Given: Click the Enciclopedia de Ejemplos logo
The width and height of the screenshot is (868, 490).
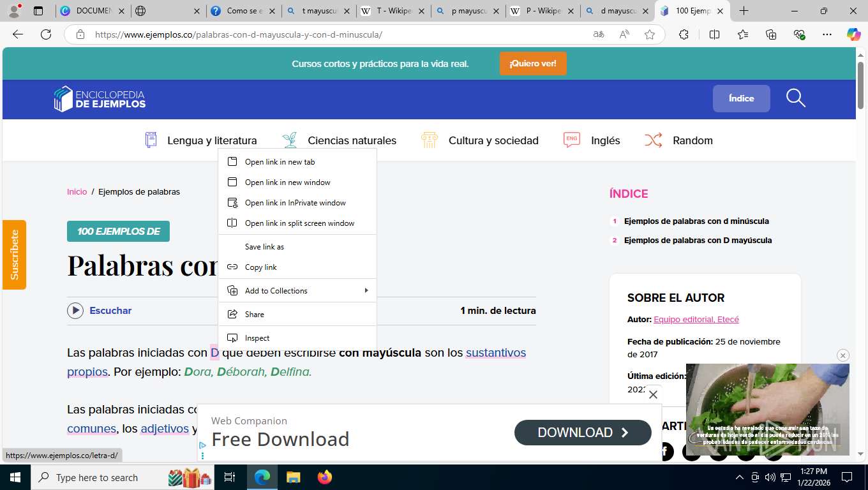Looking at the screenshot, I should click(x=100, y=99).
